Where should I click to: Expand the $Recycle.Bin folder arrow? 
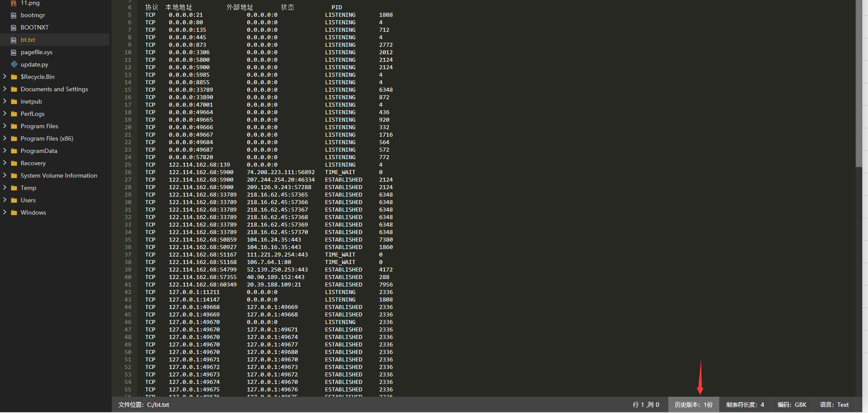4,77
